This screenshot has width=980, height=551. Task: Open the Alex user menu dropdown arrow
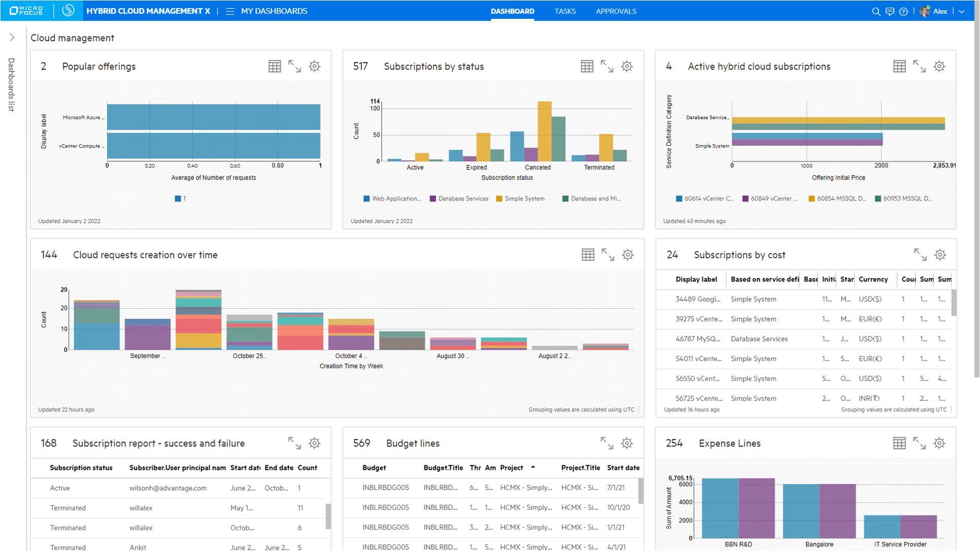tap(962, 11)
